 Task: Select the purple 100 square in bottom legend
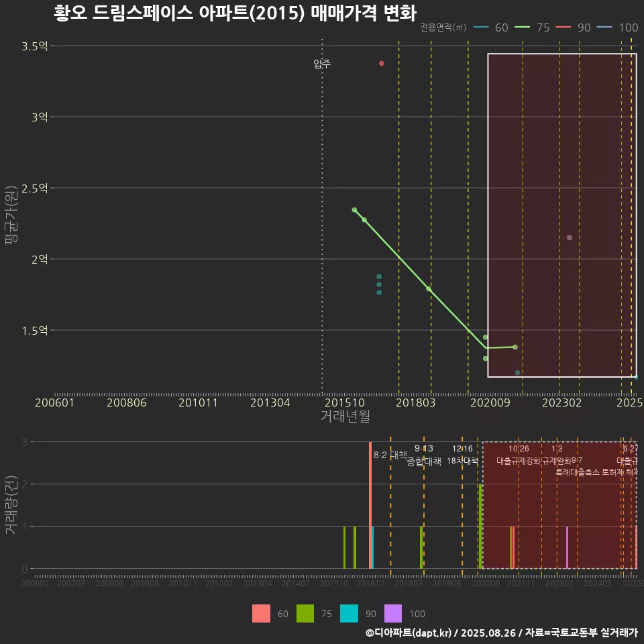(x=393, y=614)
